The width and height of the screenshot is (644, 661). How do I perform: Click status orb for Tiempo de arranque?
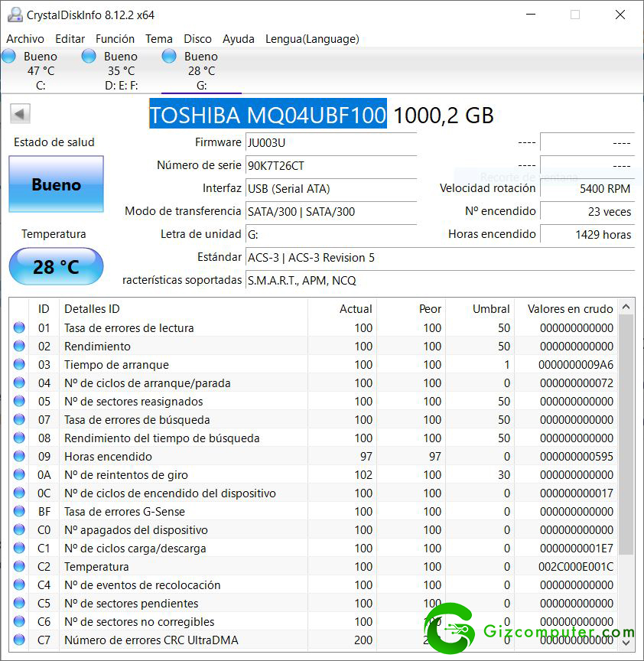[19, 364]
